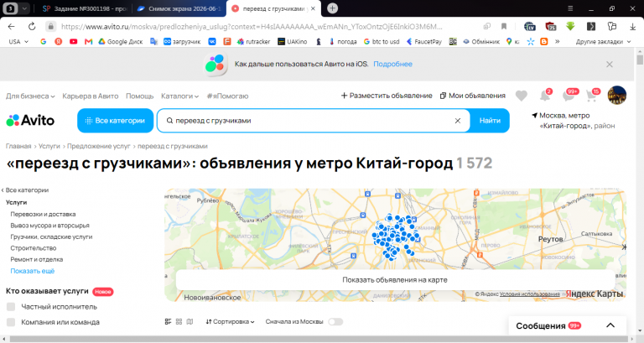The height and width of the screenshot is (343, 644).
Task: Expand Каталоги dropdown
Action: [180, 96]
